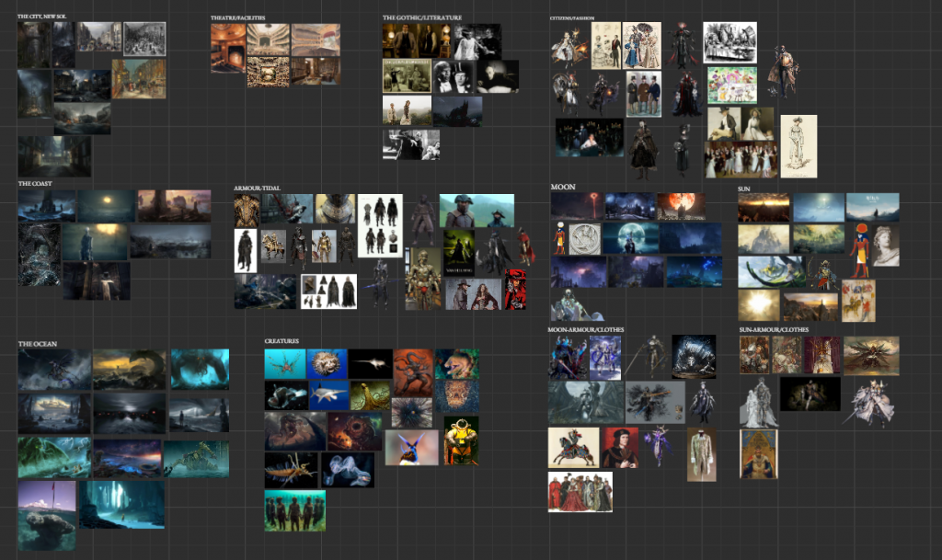The image size is (942, 560).
Task: Select the red eclipse ring over dark landscape
Action: click(x=577, y=207)
